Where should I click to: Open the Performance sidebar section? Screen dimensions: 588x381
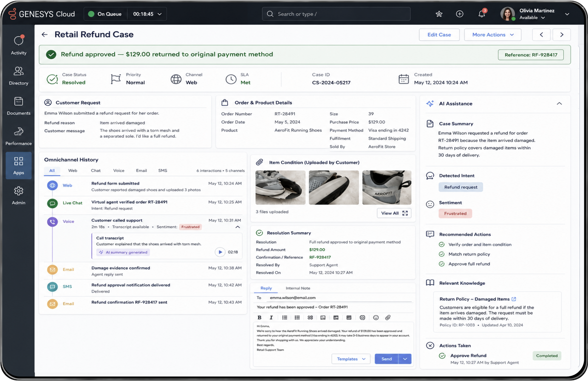pos(19,136)
